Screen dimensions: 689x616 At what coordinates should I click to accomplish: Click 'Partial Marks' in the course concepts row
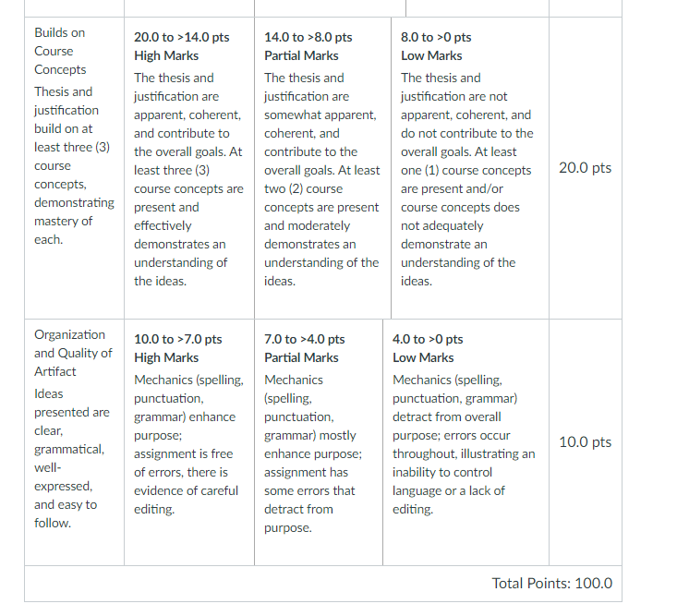point(301,55)
